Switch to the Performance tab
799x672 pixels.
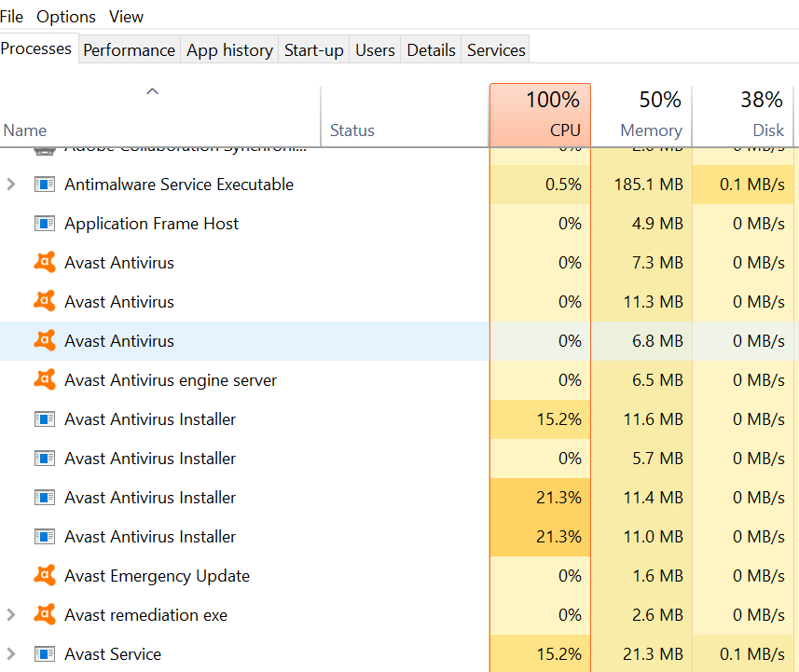(x=129, y=50)
